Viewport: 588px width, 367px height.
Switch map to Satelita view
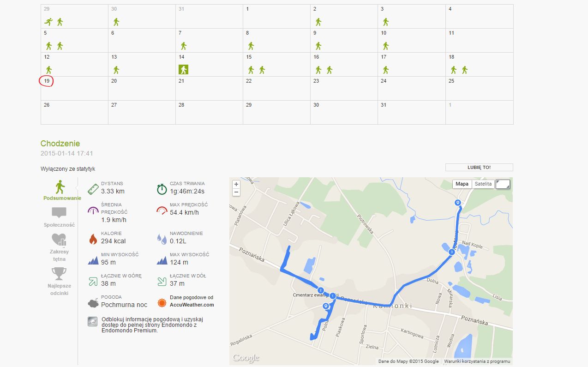pos(483,184)
